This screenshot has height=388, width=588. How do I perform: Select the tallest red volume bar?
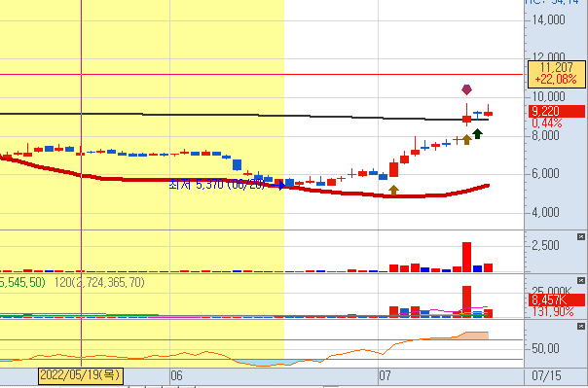tap(466, 257)
